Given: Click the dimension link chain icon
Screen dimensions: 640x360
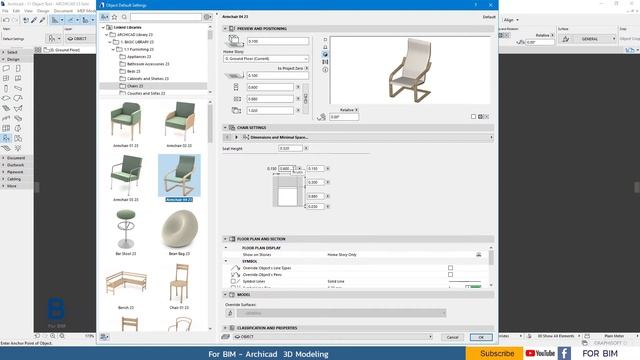Looking at the screenshot, I should click(306, 98).
